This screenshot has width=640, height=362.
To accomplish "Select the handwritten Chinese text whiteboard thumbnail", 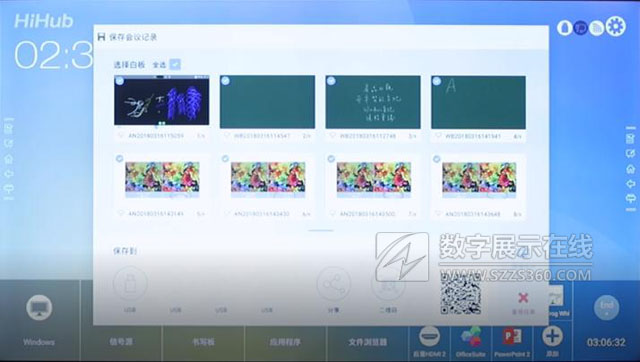I will point(373,102).
